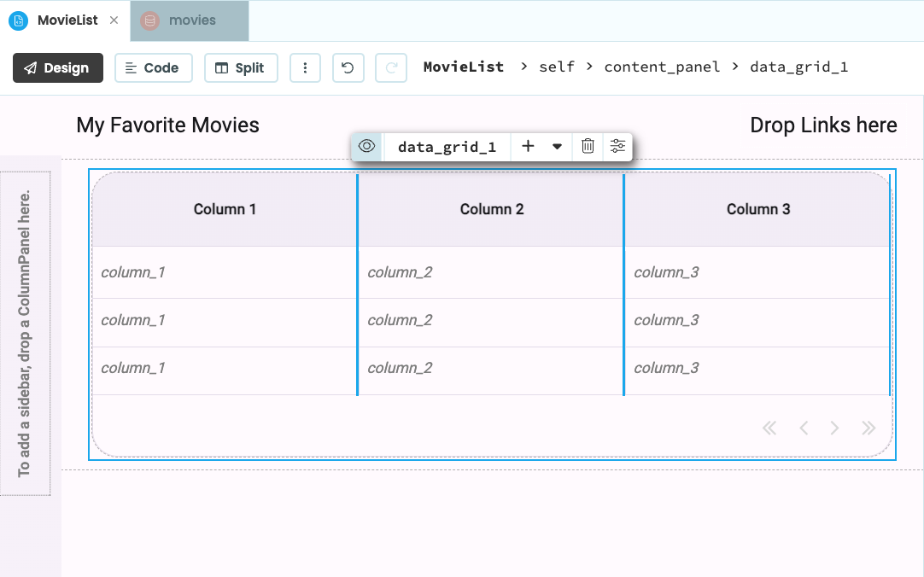Switch to Code view
This screenshot has width=924, height=577.
point(153,67)
